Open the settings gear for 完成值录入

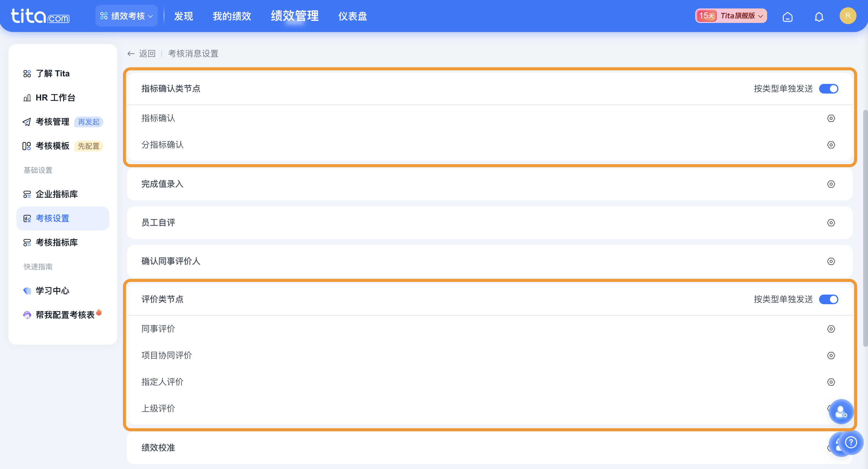click(x=831, y=184)
